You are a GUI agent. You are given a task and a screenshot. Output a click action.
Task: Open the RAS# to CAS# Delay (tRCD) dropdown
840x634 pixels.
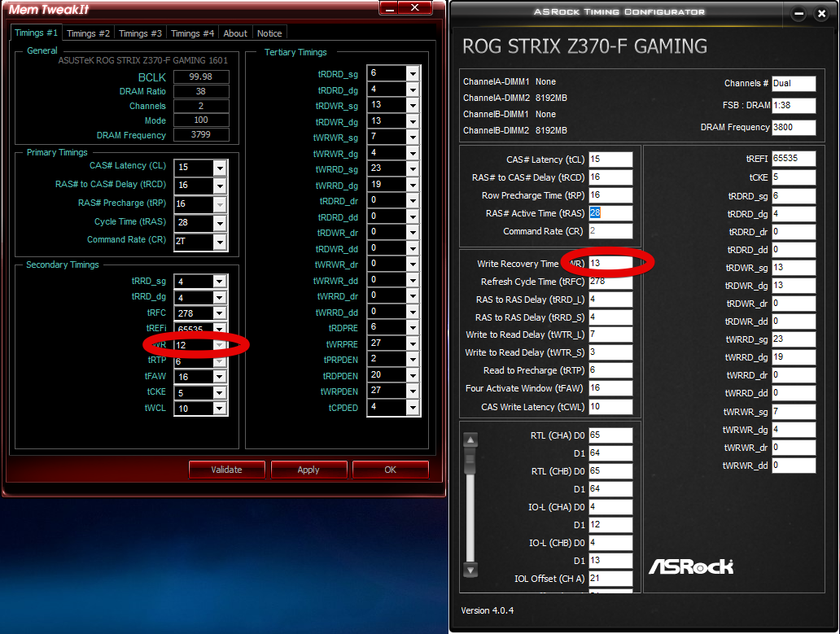point(220,186)
